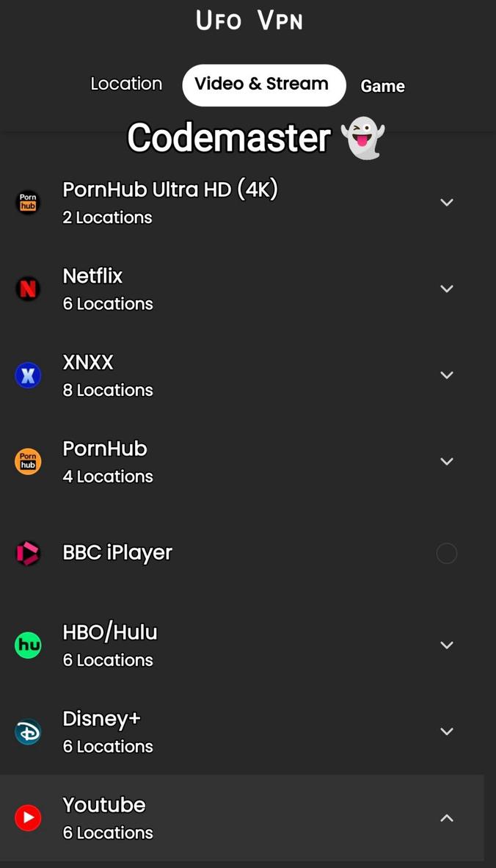Click the Youtube play icon

click(28, 817)
